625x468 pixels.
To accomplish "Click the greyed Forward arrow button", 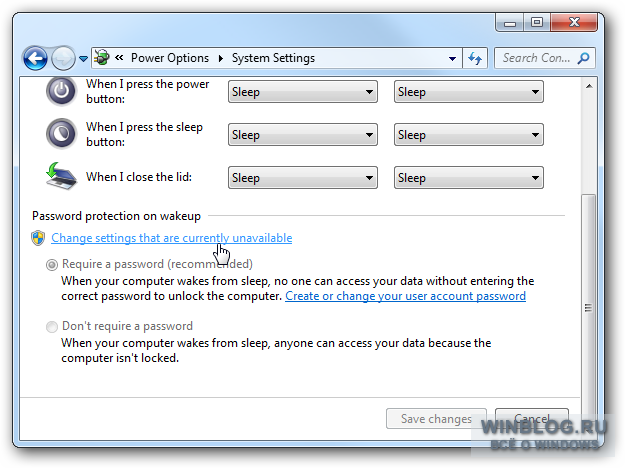I will pyautogui.click(x=63, y=59).
